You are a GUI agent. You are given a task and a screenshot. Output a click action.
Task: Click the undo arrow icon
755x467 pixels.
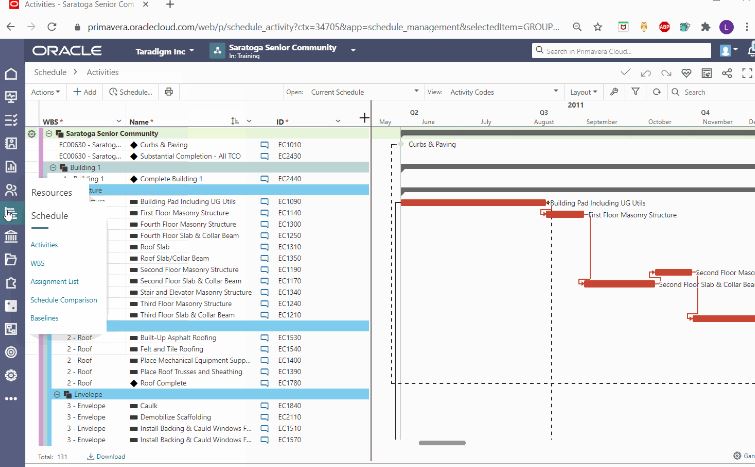(646, 73)
